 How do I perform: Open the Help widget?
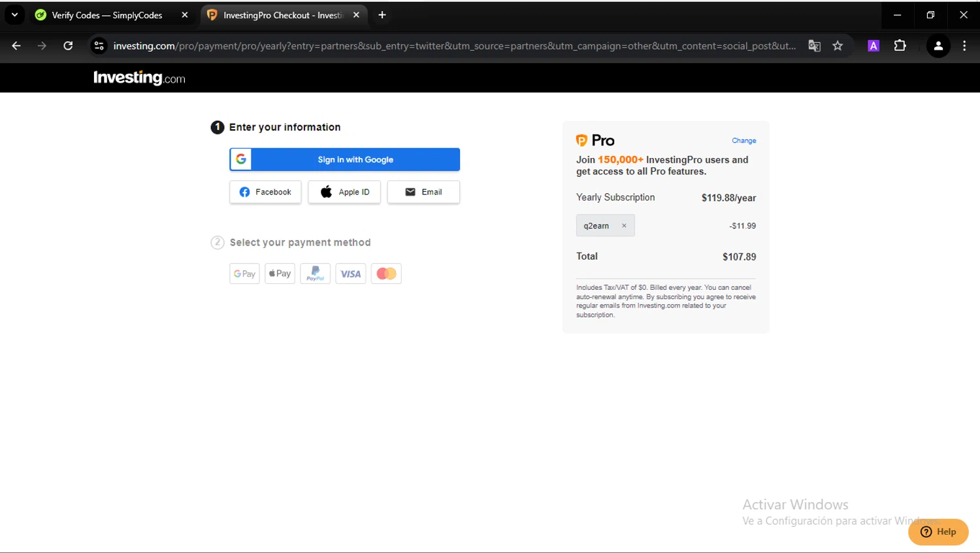click(938, 531)
